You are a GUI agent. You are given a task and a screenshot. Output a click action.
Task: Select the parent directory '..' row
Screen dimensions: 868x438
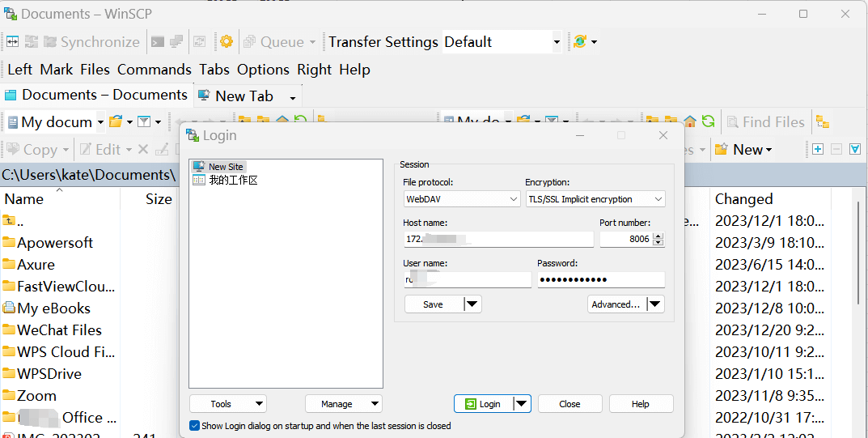[x=13, y=220]
